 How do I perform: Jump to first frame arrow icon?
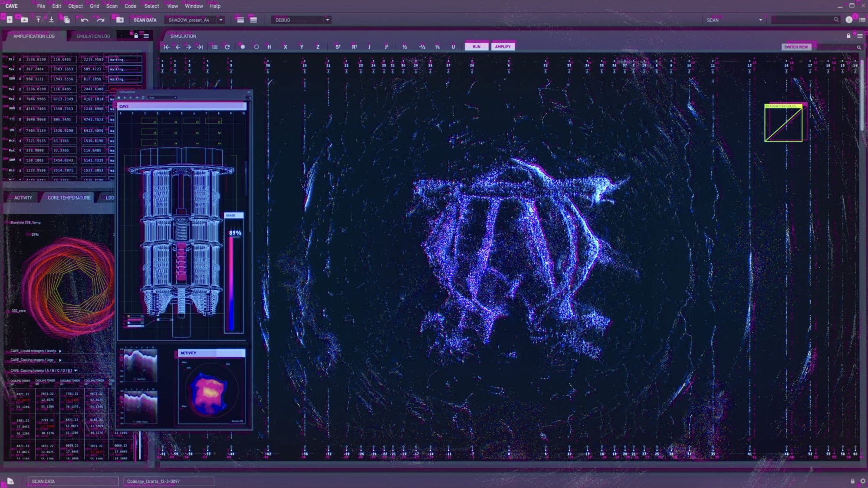[x=167, y=47]
